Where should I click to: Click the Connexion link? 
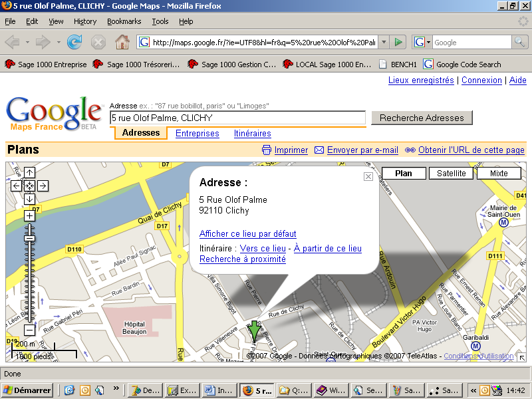481,80
